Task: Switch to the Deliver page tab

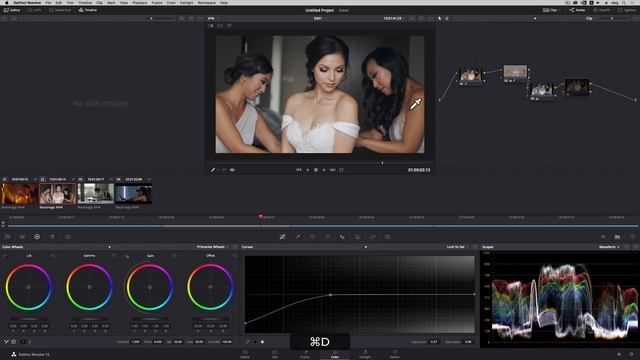Action: [x=395, y=354]
